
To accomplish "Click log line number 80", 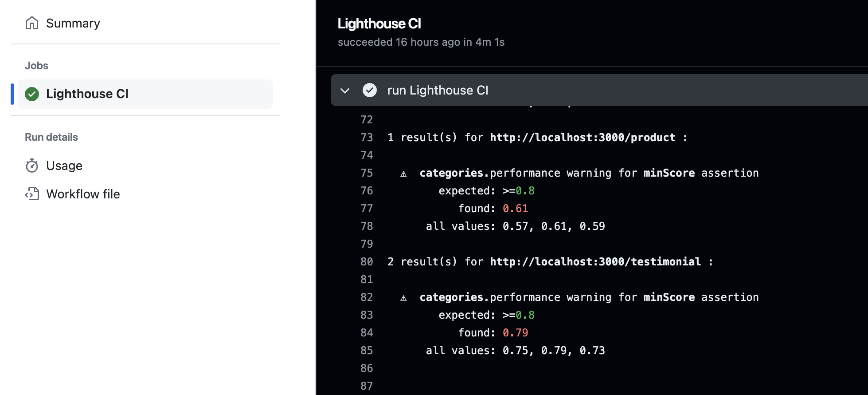I will pos(367,262).
